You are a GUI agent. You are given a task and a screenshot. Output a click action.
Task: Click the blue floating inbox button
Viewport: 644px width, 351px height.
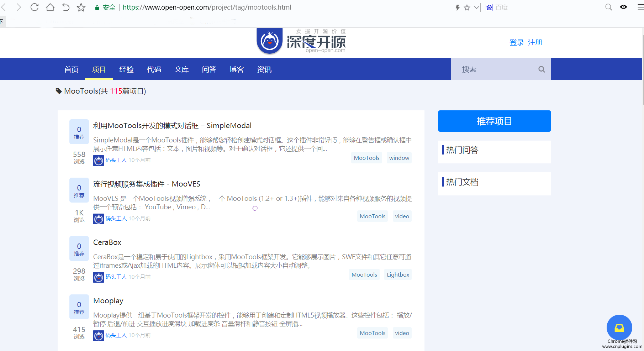(619, 328)
